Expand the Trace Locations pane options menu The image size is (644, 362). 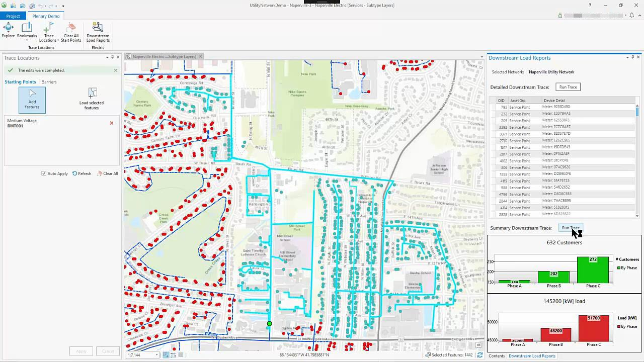click(107, 57)
